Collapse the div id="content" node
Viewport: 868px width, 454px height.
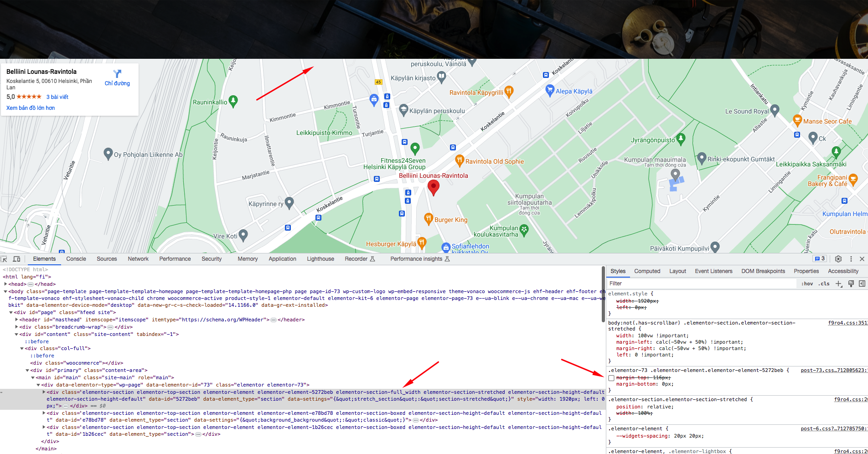(17, 334)
